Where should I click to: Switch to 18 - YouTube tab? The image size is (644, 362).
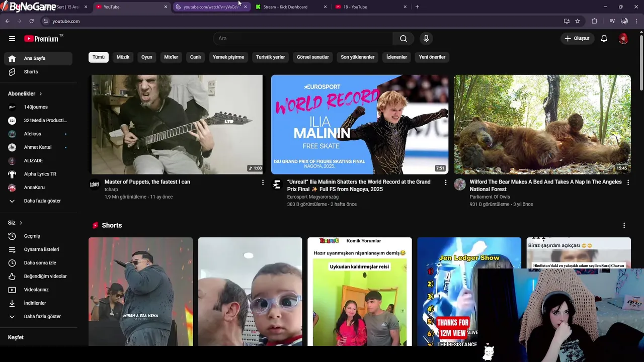pos(371,7)
